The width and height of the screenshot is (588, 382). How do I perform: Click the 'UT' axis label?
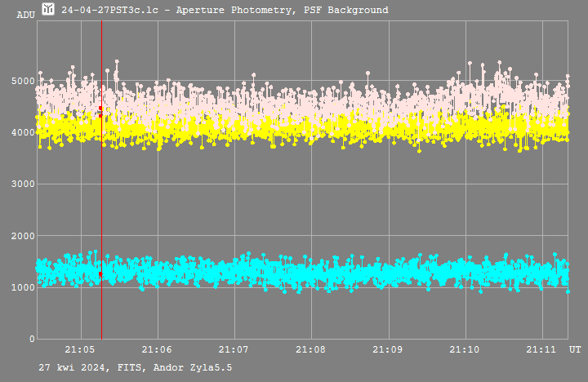pyautogui.click(x=575, y=350)
